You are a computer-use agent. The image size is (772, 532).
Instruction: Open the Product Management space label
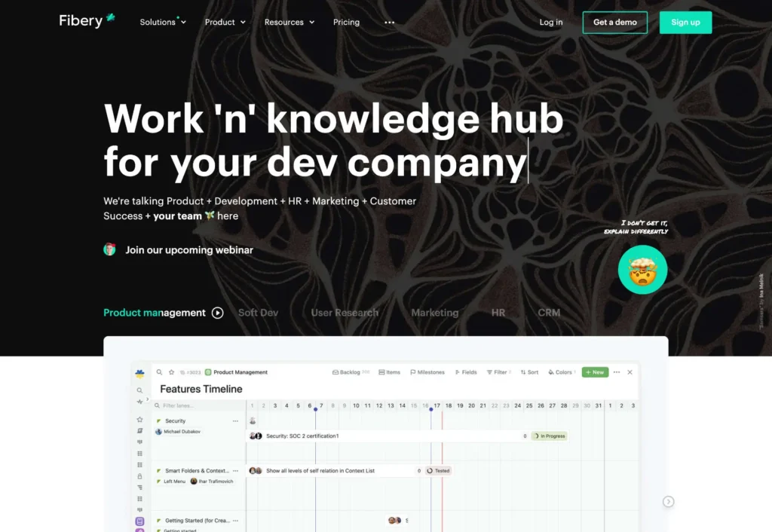pos(236,372)
